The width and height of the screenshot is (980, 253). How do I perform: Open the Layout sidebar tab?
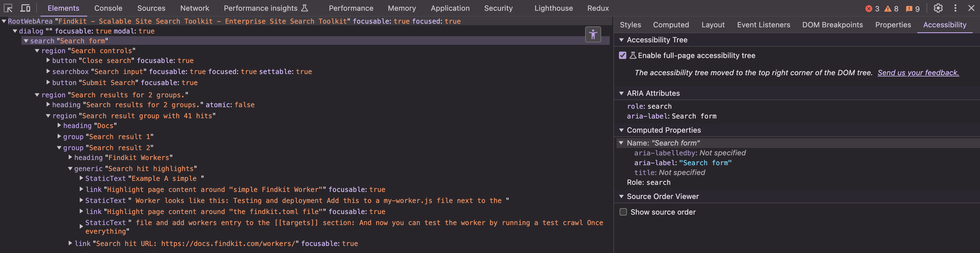point(713,25)
